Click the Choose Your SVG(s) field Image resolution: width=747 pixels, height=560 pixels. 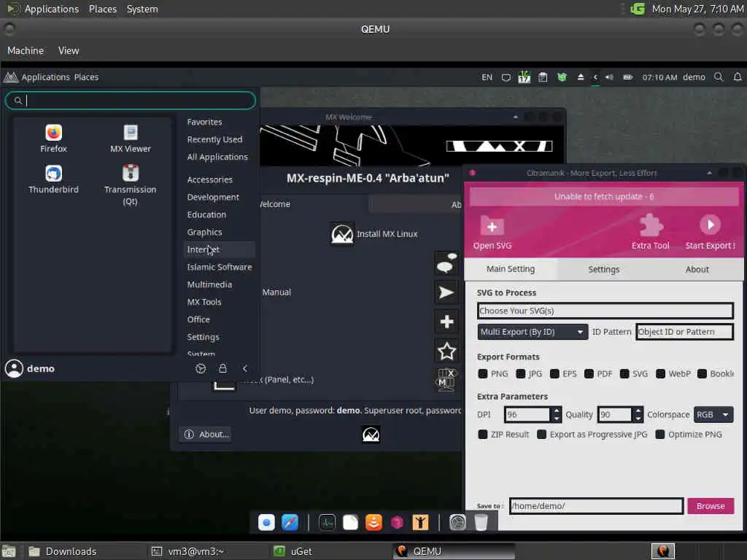[x=605, y=311]
